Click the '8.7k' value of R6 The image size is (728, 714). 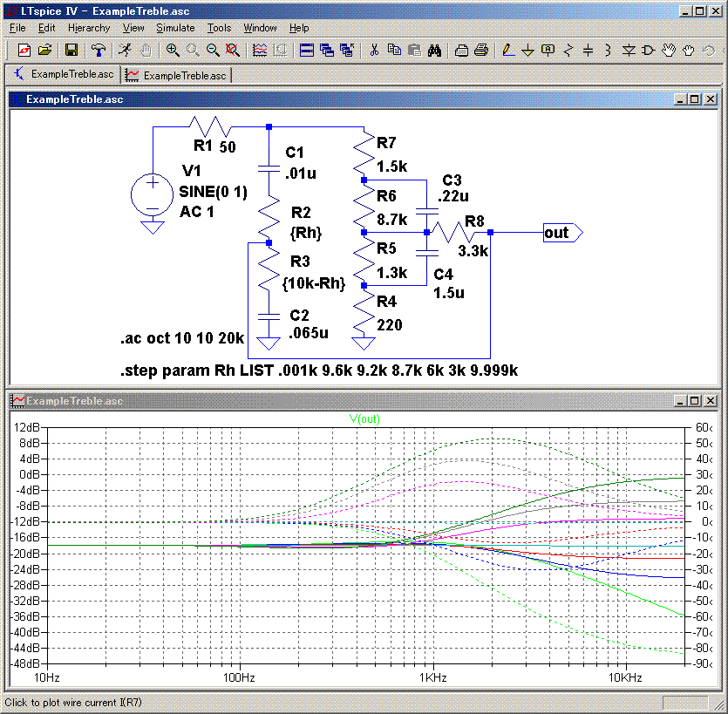(391, 219)
